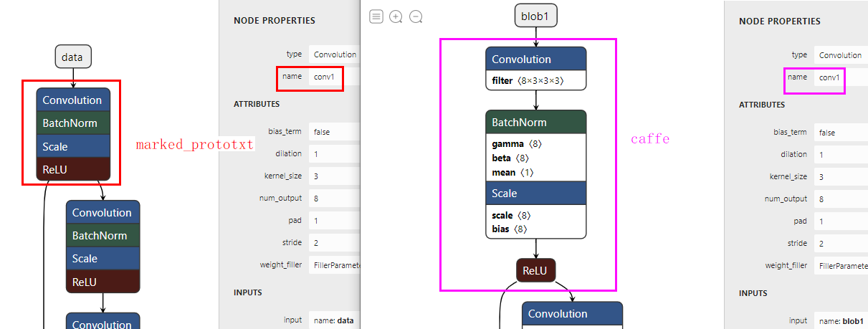Screen dimensions: 868x329
Task: Click num_output value 8 in left panel
Action: 334,199
